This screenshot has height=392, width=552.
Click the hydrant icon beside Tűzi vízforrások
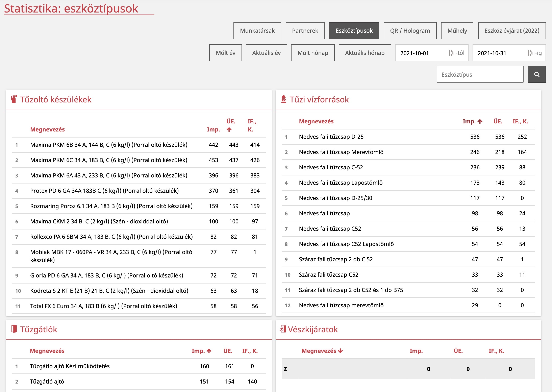[283, 99]
